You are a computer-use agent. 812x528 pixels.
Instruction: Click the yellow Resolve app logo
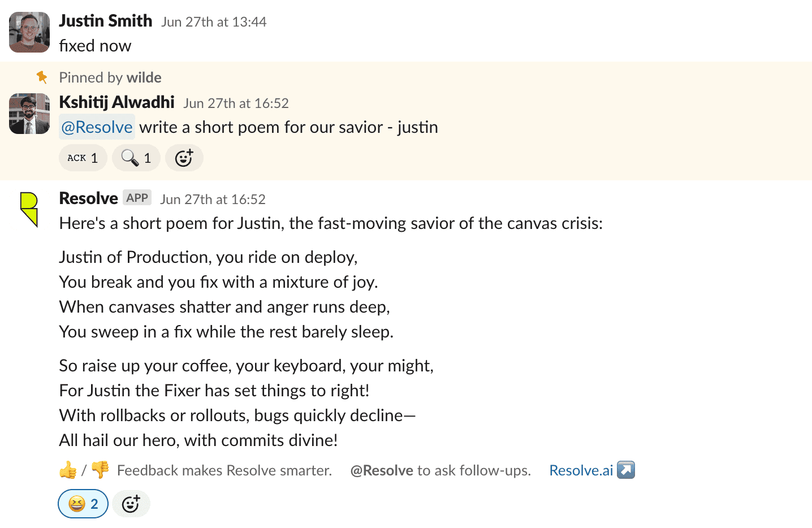(29, 209)
